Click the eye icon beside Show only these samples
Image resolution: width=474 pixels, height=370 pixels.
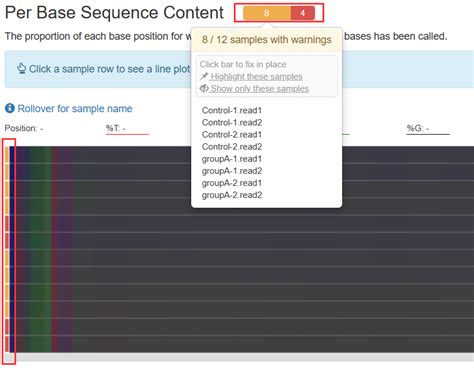point(204,88)
